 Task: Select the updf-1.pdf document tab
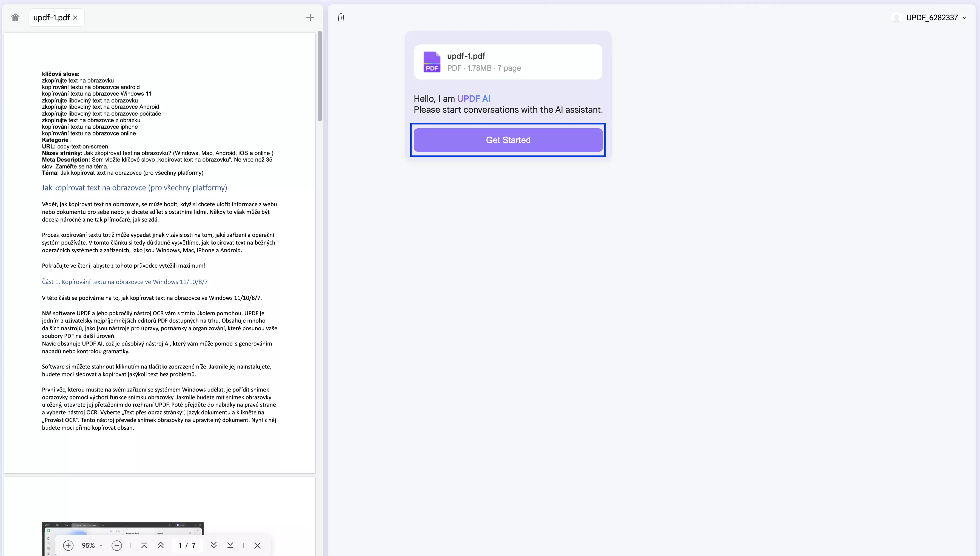52,17
